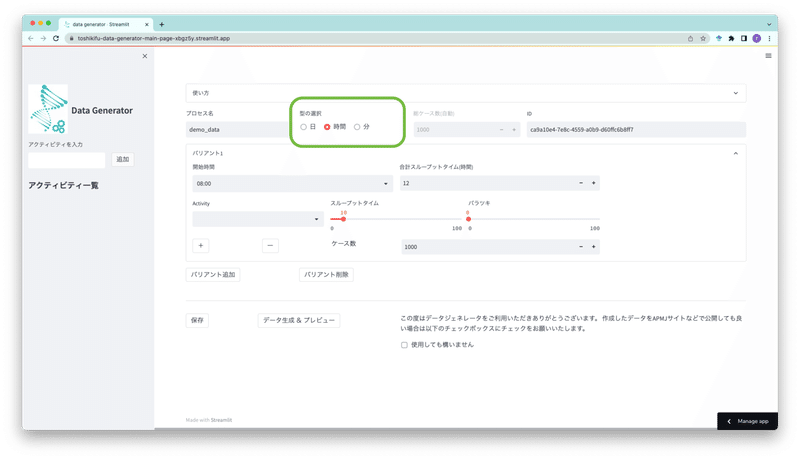Click the browser back arrow
This screenshot has width=800, height=459.
tap(31, 38)
